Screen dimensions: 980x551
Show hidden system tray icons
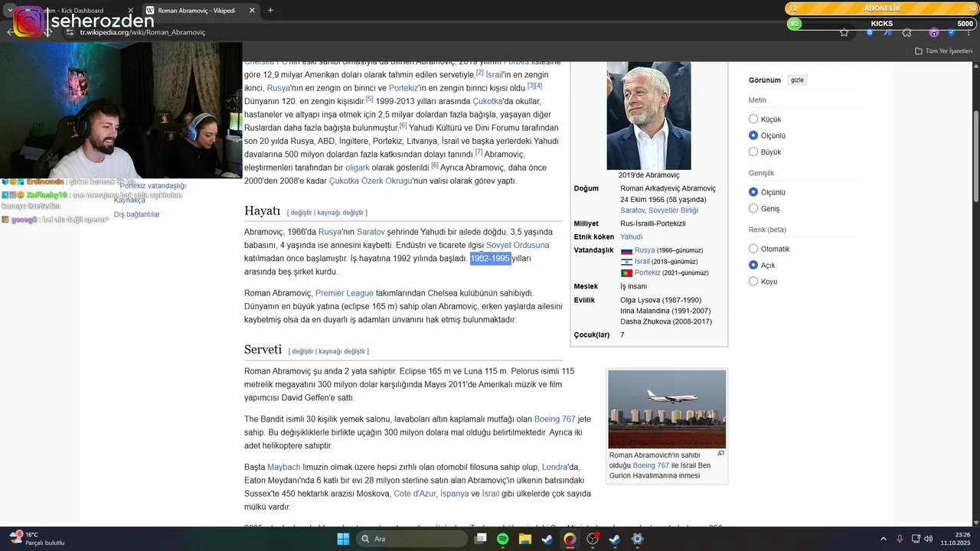[883, 539]
